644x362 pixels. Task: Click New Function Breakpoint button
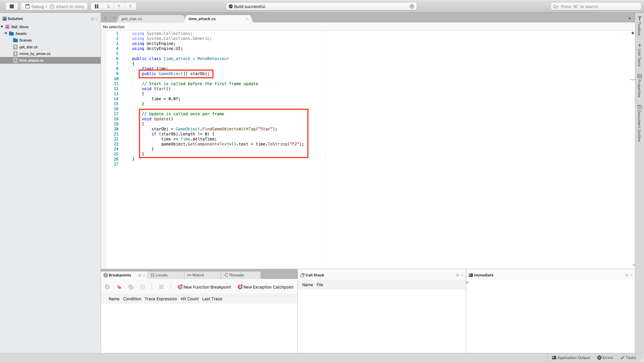(x=204, y=287)
